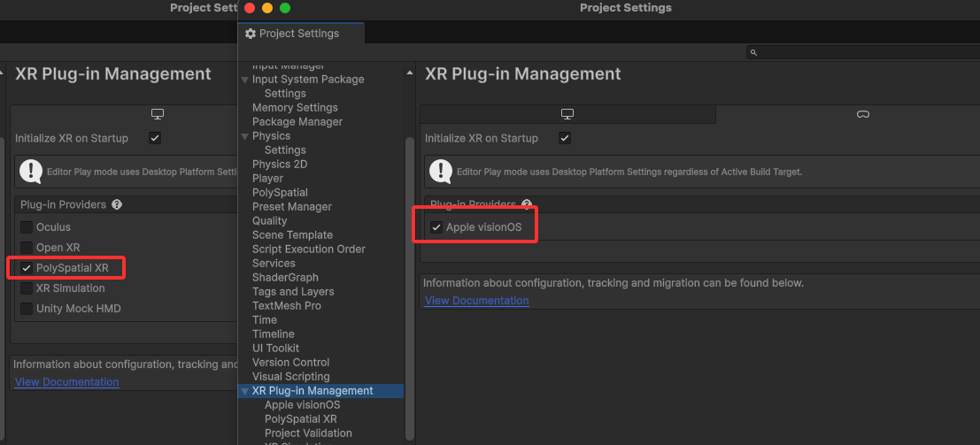Select Services in the sidebar
Viewport: 980px width, 445px height.
274,263
